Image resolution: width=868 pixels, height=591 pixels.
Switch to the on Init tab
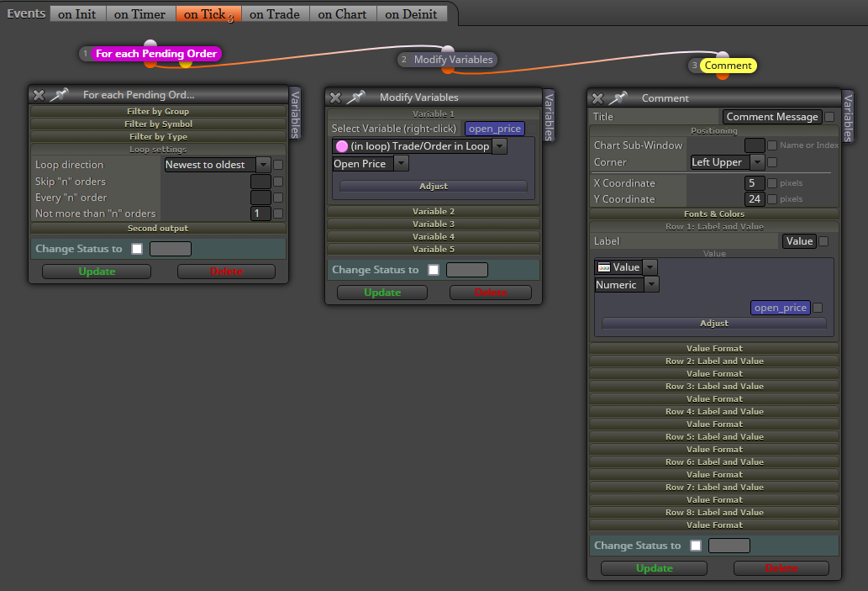pos(77,14)
